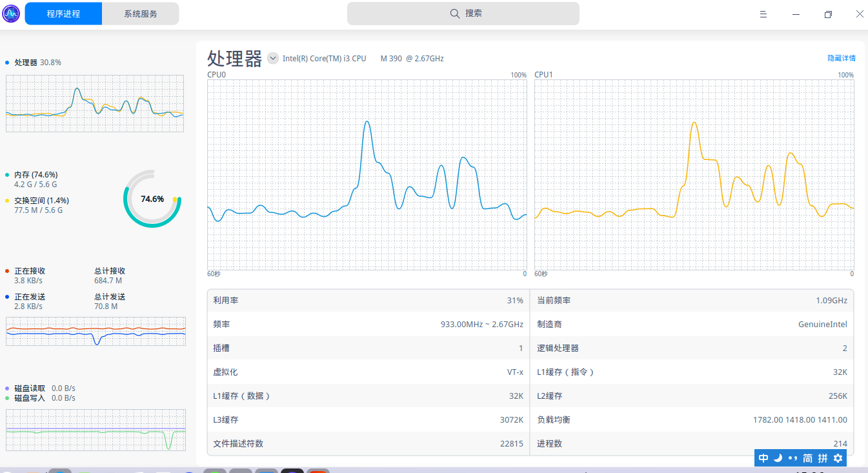Toggle the punctuation mode icon in input bar
The height and width of the screenshot is (473, 868).
coord(793,458)
